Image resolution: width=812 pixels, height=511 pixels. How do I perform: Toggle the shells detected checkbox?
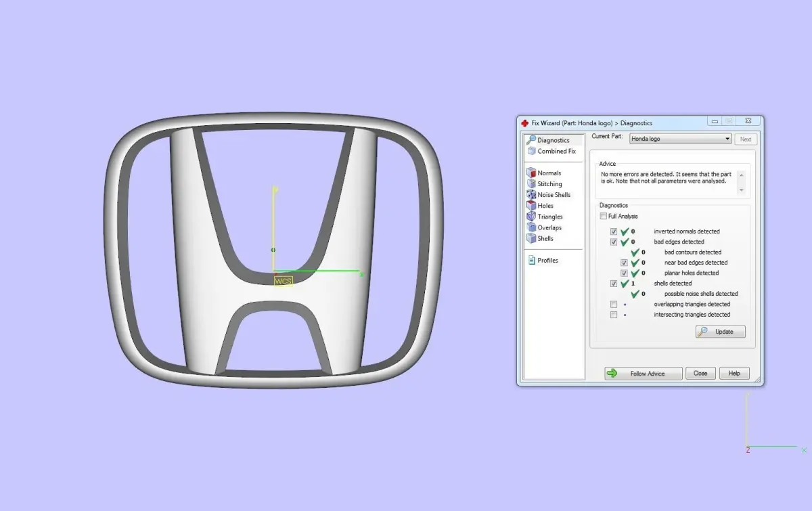[x=614, y=284]
